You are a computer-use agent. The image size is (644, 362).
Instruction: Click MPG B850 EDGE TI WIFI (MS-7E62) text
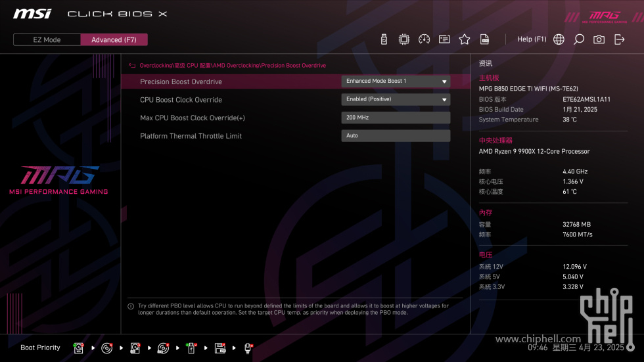point(528,89)
